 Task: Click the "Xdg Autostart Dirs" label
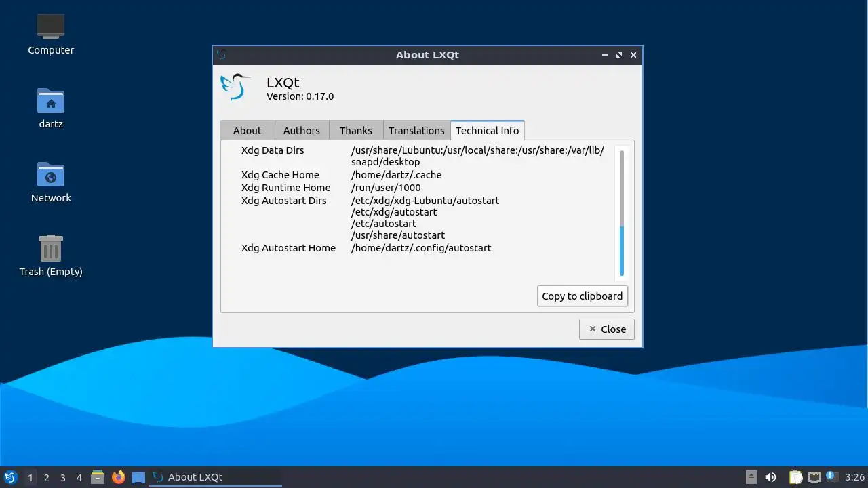click(284, 201)
